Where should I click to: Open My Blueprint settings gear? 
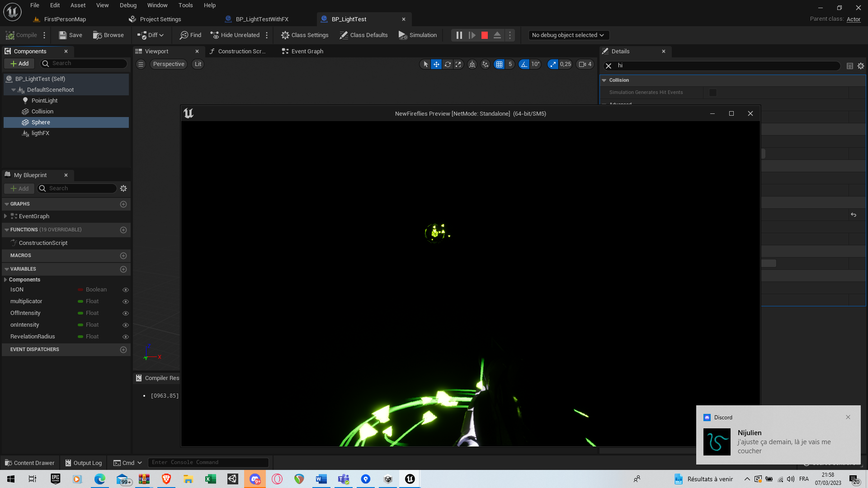[123, 188]
